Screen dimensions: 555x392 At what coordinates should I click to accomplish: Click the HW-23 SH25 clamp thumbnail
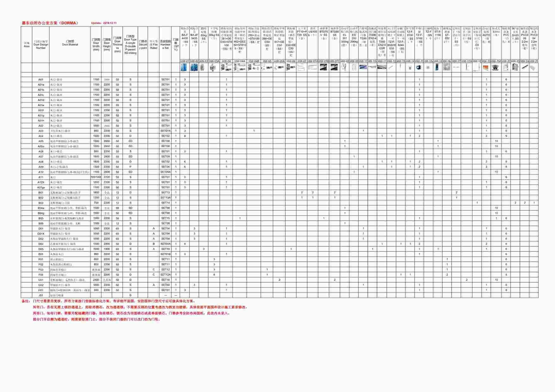(515, 67)
